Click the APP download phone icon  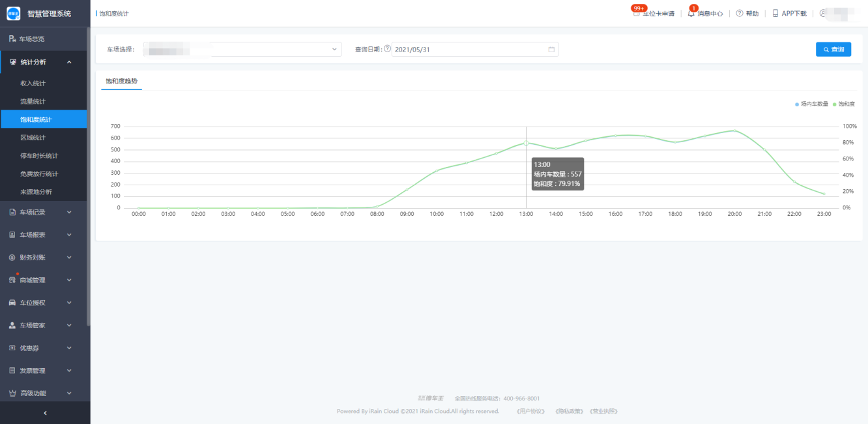[775, 14]
